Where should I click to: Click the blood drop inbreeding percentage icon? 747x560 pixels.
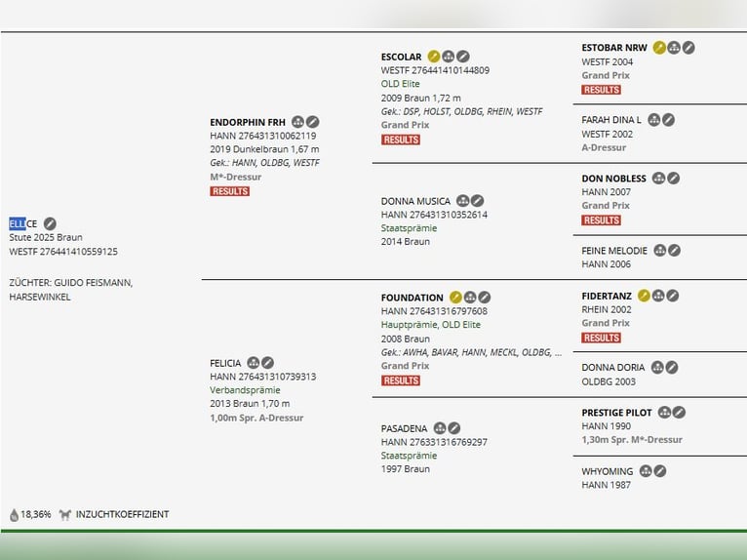point(15,514)
